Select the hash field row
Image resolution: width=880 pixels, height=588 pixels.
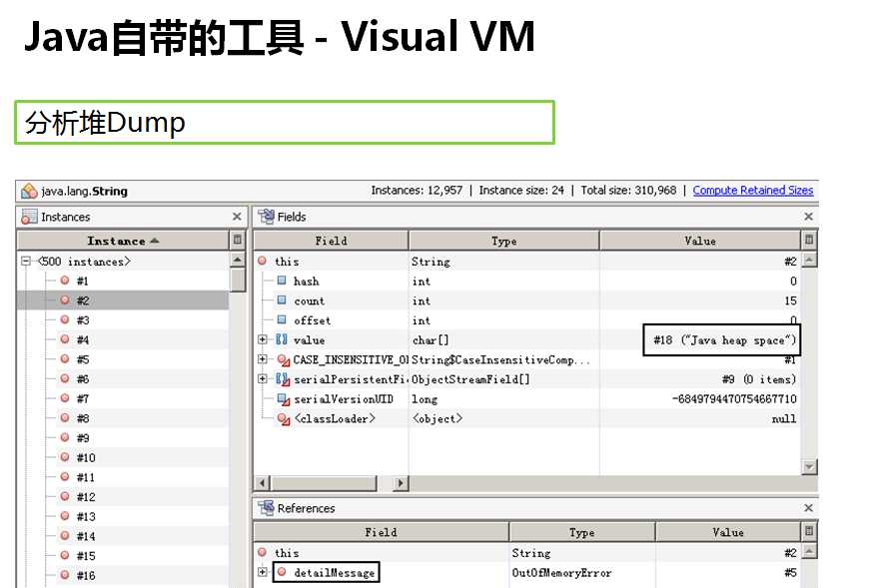527,281
